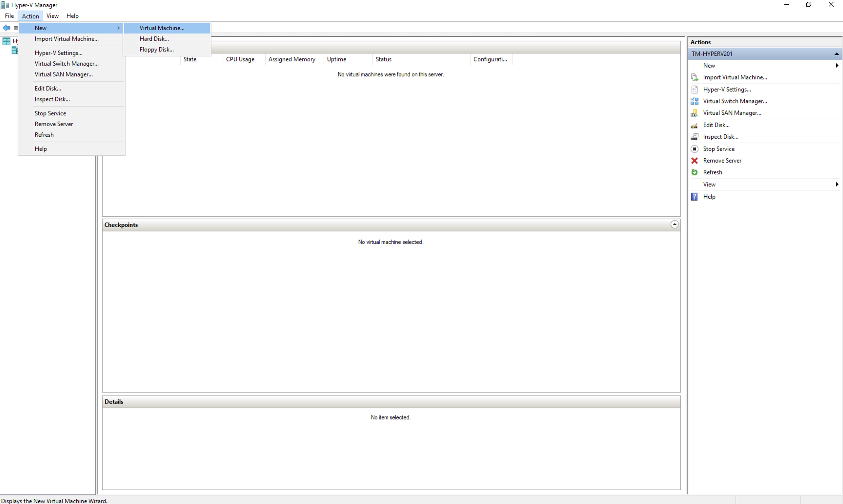Click the Assigned Memory column header
The height and width of the screenshot is (504, 843).
291,59
